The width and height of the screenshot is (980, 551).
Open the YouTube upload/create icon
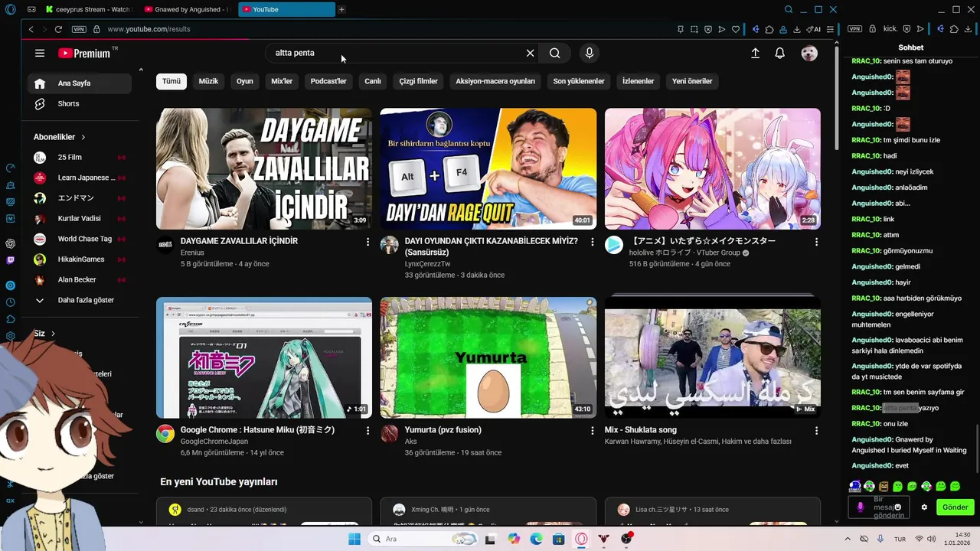pyautogui.click(x=755, y=53)
